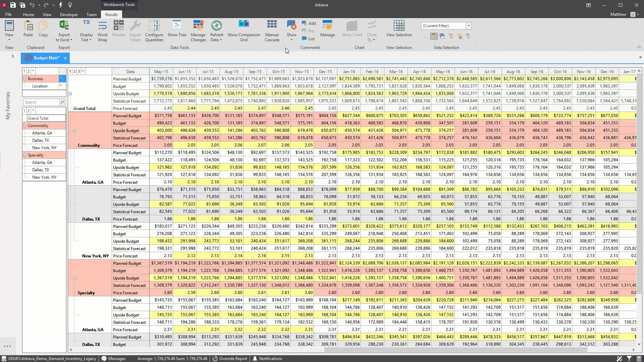
Task: Open the sidebar three-dots options
Action: pos(7,346)
